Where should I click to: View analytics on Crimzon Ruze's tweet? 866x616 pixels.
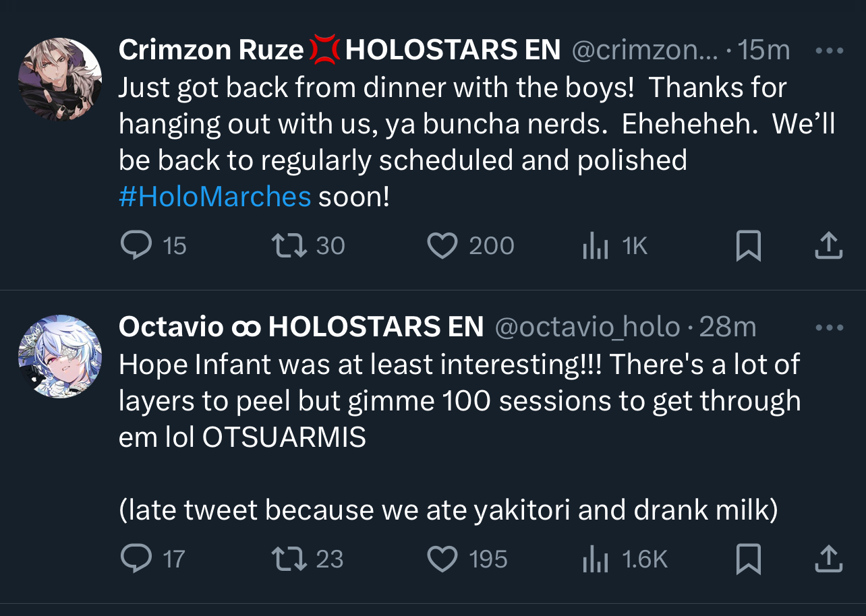pos(596,247)
